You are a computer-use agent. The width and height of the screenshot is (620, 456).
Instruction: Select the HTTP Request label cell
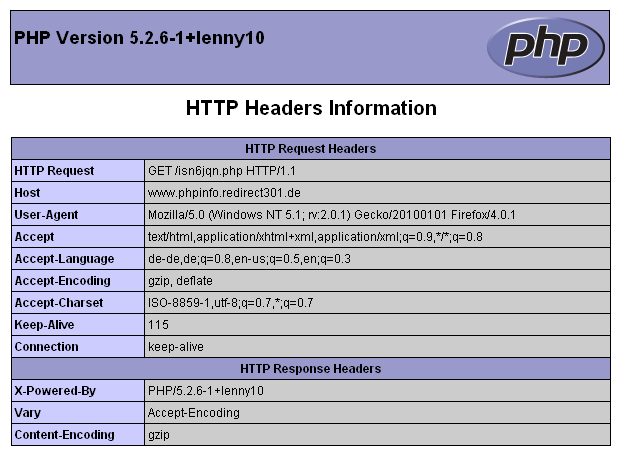78,171
